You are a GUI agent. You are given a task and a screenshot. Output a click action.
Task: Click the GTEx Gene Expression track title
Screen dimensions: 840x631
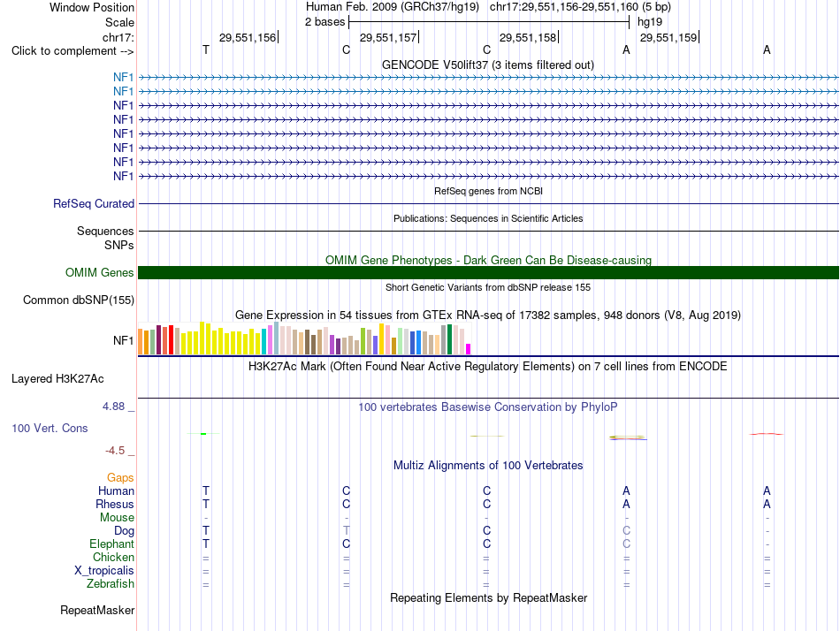tap(488, 315)
